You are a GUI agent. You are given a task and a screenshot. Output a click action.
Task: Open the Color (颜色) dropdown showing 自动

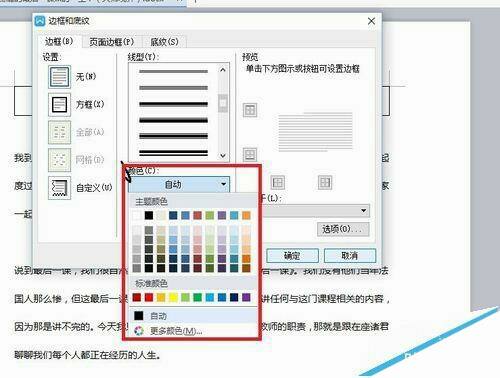point(179,184)
